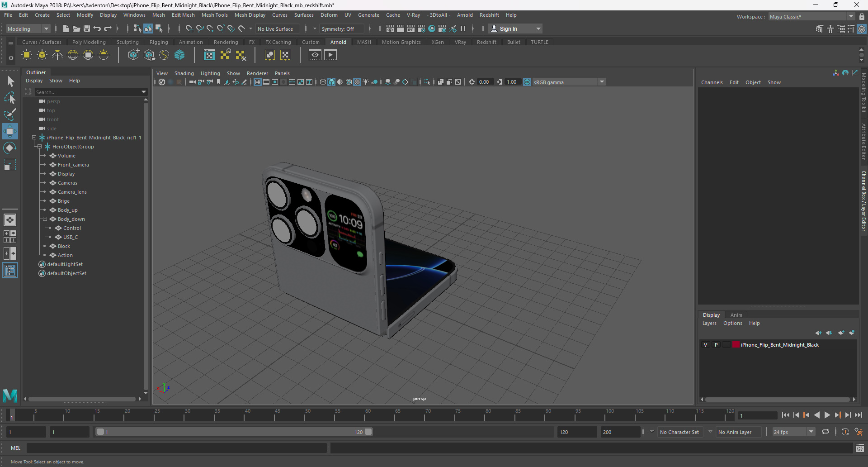Open the Outliner search filter dropdown
Viewport: 868px width, 467px height.
tap(144, 92)
